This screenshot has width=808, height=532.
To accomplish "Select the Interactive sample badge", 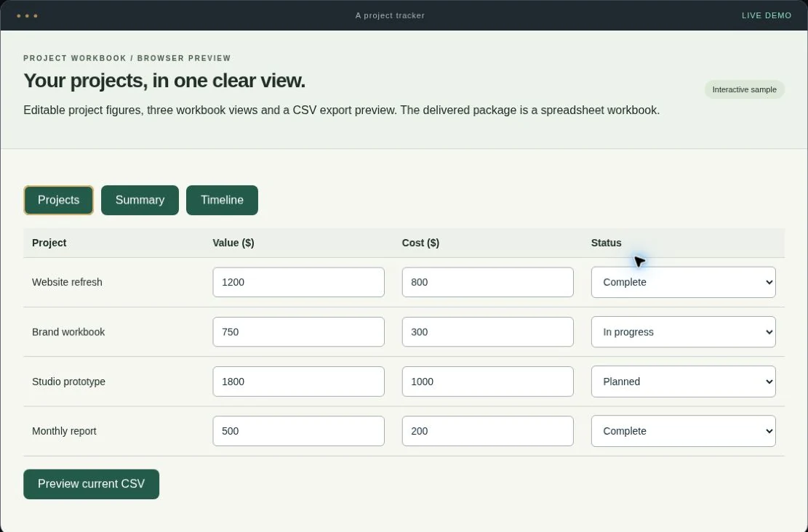I will point(744,89).
